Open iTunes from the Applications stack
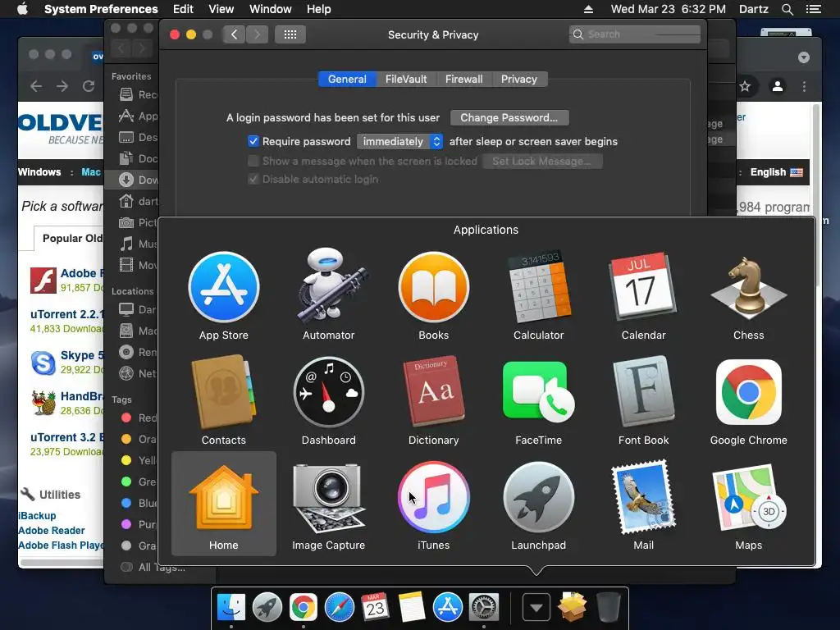 point(433,497)
